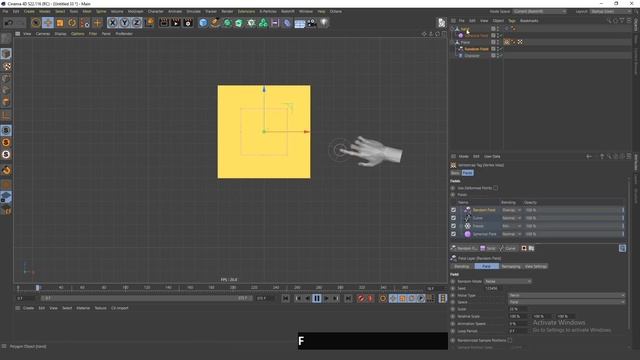Click the Random Field layer button below the field list
Viewport: 640px width, 360px height.
click(464, 248)
